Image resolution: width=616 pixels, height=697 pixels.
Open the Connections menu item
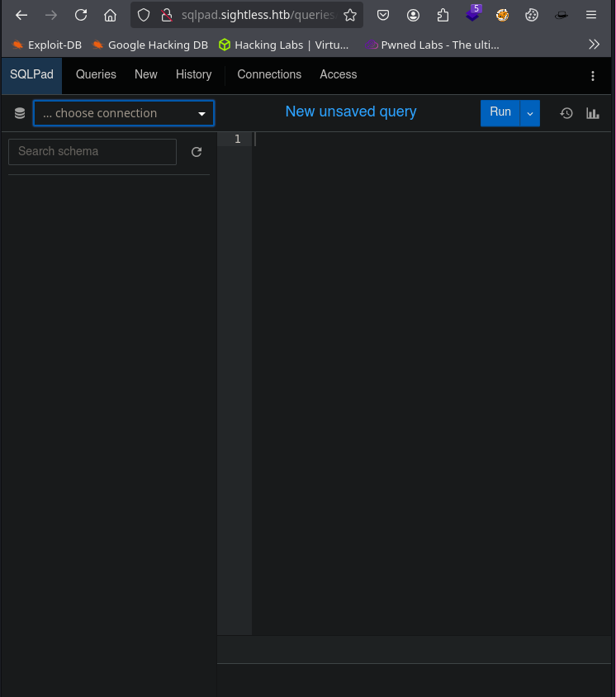coord(269,74)
